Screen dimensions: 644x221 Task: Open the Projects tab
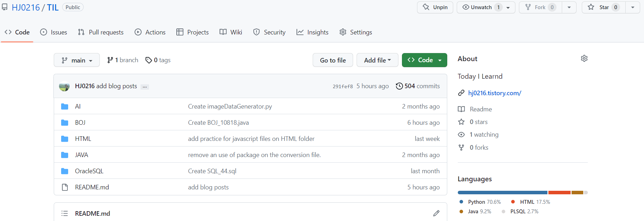(193, 32)
